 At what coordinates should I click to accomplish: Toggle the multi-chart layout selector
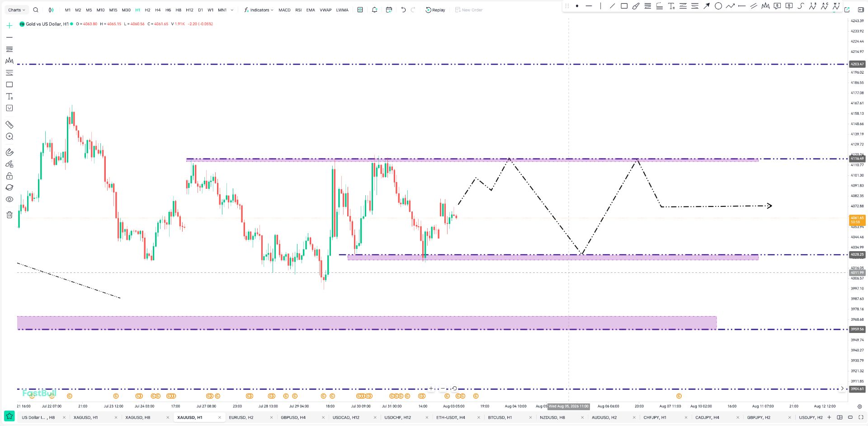[x=840, y=417]
